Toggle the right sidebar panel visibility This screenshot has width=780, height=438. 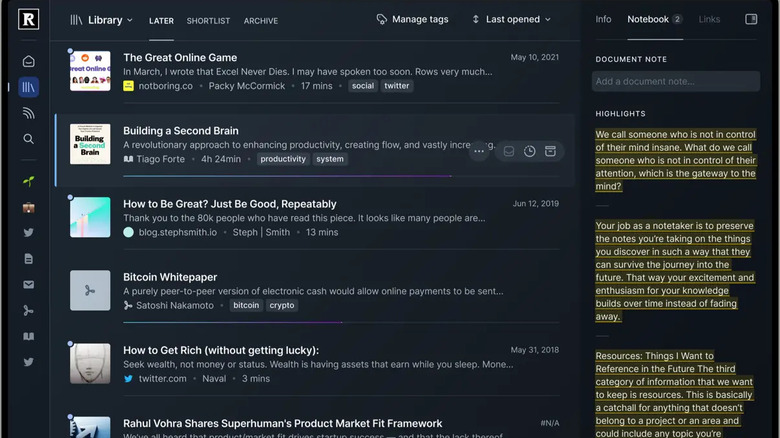click(x=751, y=19)
